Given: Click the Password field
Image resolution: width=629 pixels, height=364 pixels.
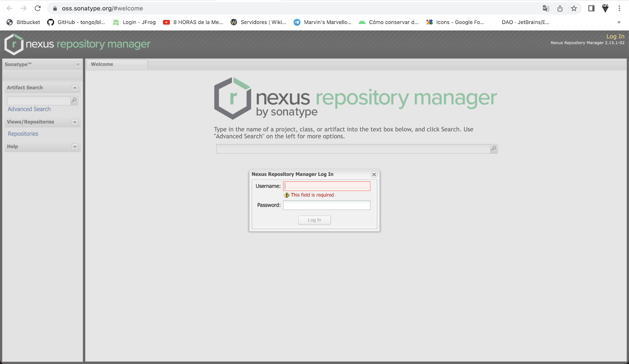Looking at the screenshot, I should pyautogui.click(x=327, y=205).
